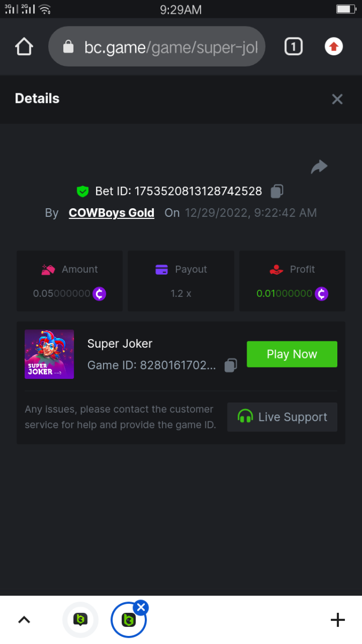This screenshot has width=362, height=644.
Task: Switch to the first BC.Game tab
Action: [x=80, y=620]
